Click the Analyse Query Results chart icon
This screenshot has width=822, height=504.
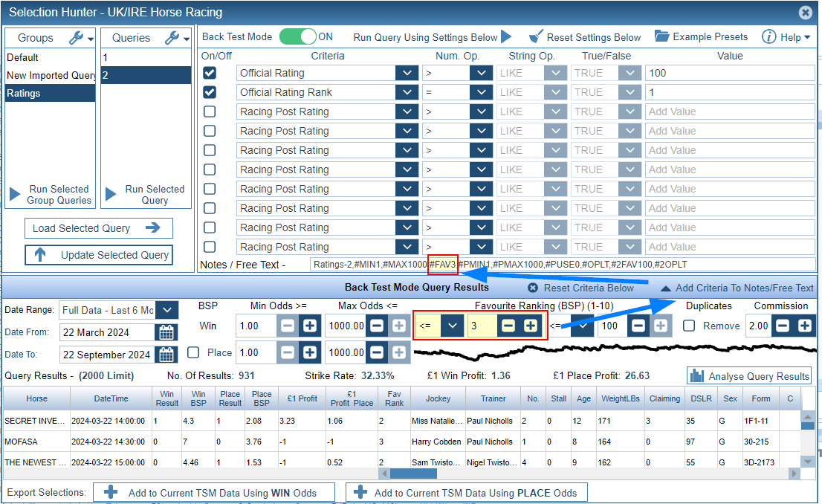696,376
